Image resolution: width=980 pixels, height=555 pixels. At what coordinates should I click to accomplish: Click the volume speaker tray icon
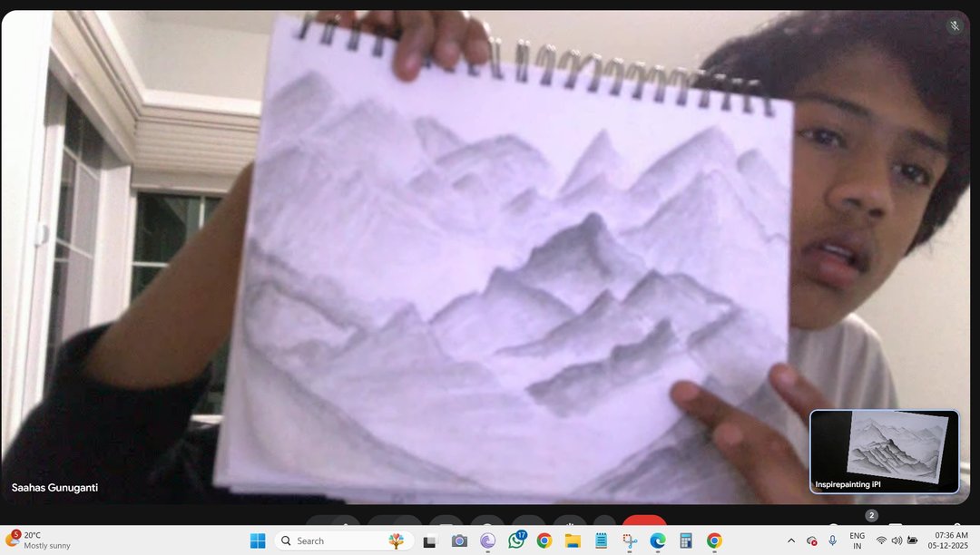[897, 540]
